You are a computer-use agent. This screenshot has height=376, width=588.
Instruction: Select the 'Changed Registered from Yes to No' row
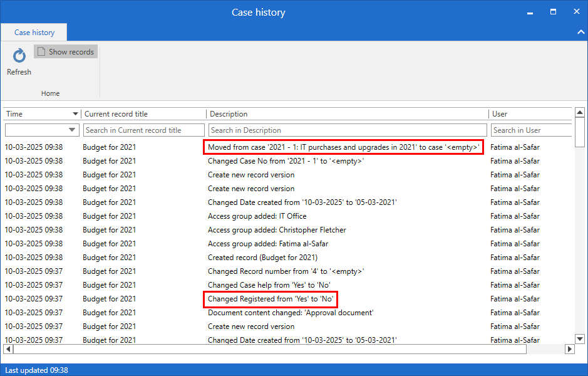click(x=271, y=299)
